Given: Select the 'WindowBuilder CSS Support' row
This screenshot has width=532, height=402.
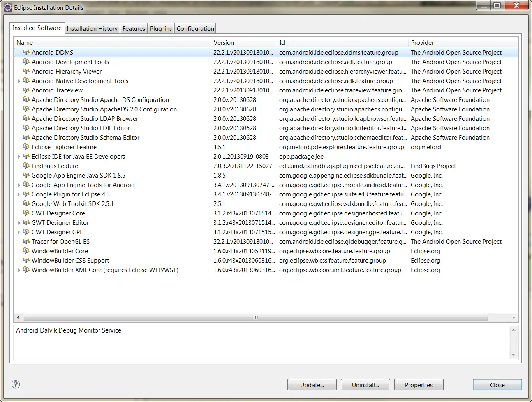Looking at the screenshot, I should [x=266, y=260].
